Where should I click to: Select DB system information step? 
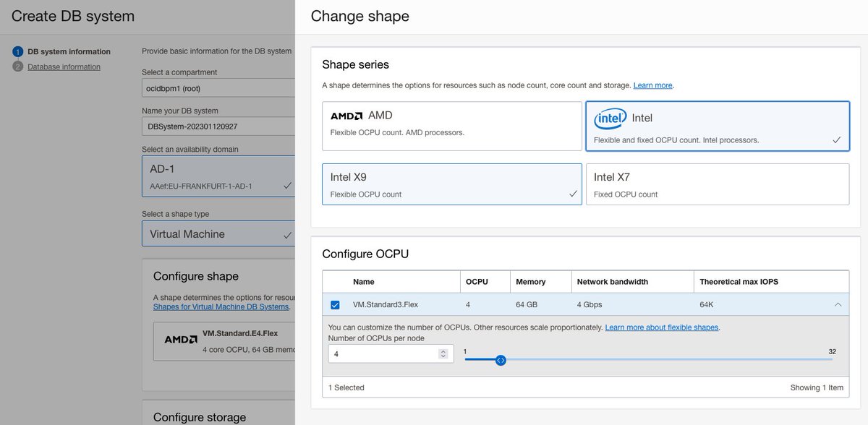(x=69, y=51)
